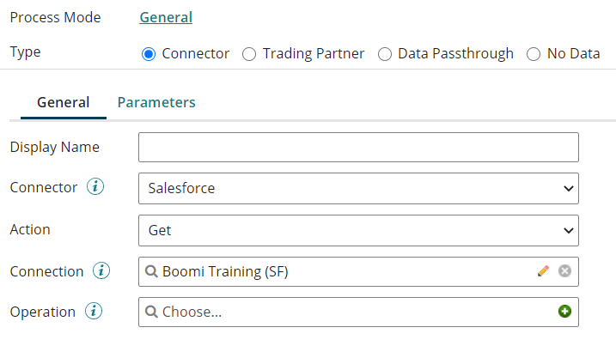Viewport: 616px width, 364px height.
Task: Select the No Data radio option
Action: click(534, 54)
